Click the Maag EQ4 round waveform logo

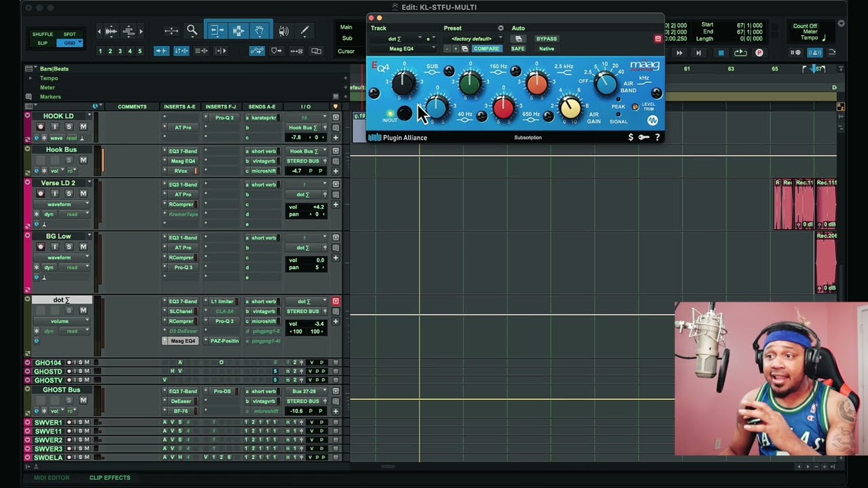click(x=652, y=121)
